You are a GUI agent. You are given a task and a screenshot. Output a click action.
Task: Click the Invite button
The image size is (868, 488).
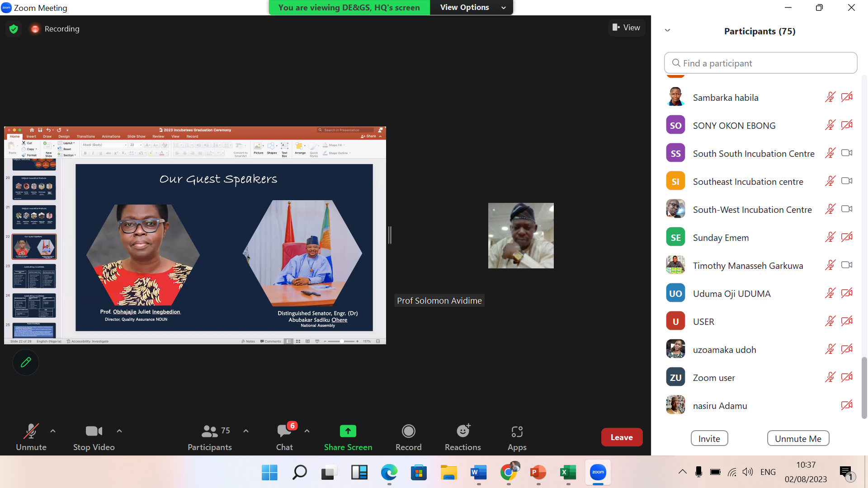click(709, 438)
